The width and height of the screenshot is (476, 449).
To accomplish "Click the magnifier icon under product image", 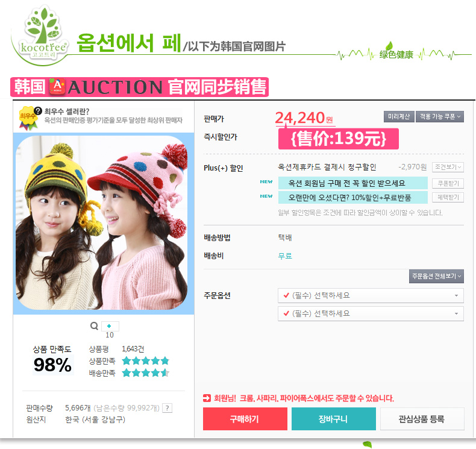I will (x=94, y=326).
